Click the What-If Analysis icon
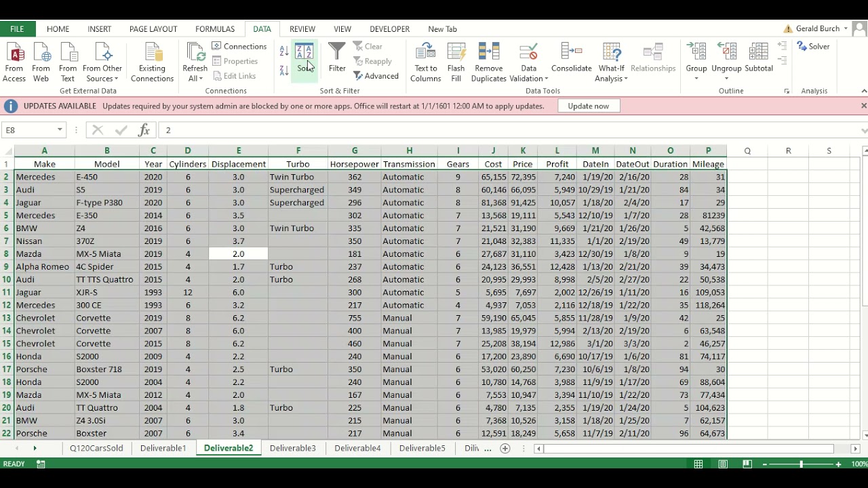The image size is (868, 488). [612, 53]
